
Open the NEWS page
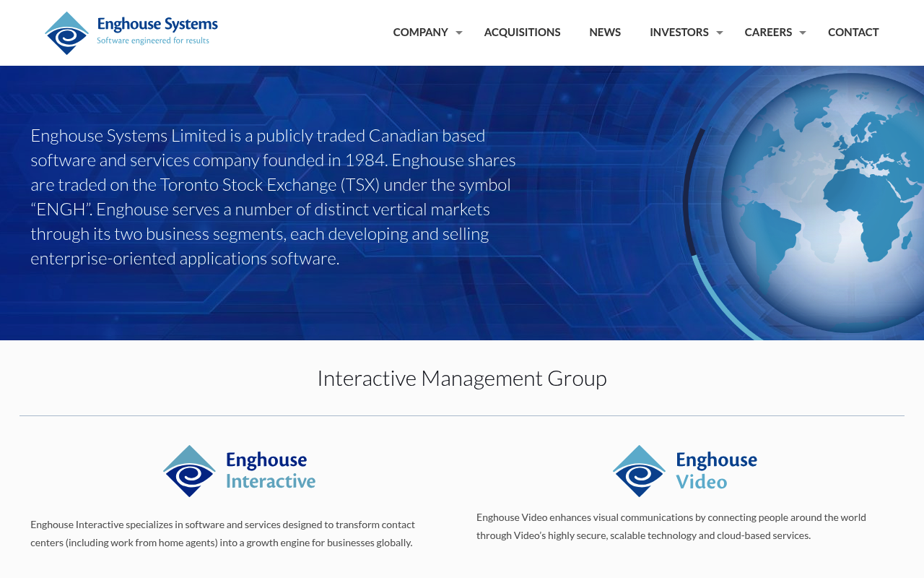(x=605, y=32)
